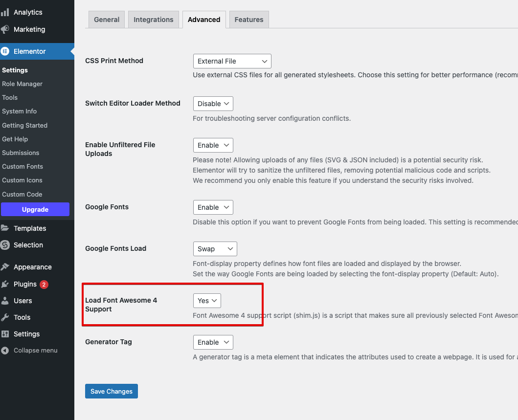Image resolution: width=518 pixels, height=420 pixels.
Task: Open the Load Font Awesome 4 Support dropdown
Action: pos(207,301)
